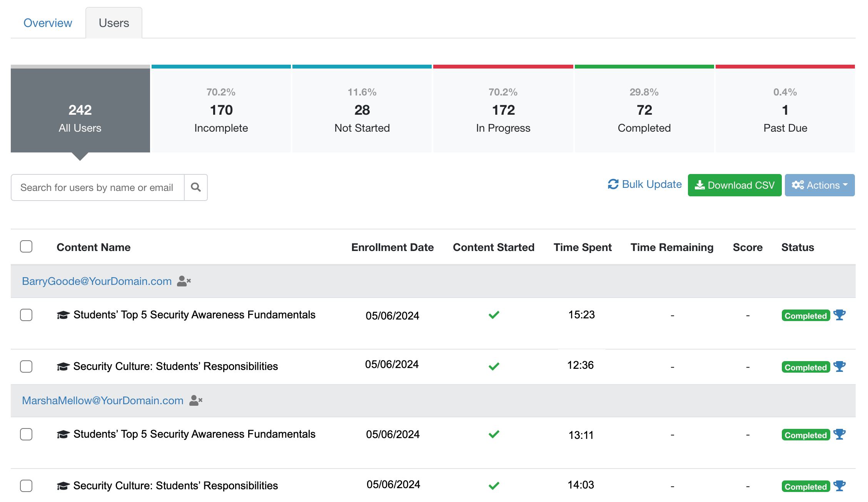Click the user search input field

97,187
